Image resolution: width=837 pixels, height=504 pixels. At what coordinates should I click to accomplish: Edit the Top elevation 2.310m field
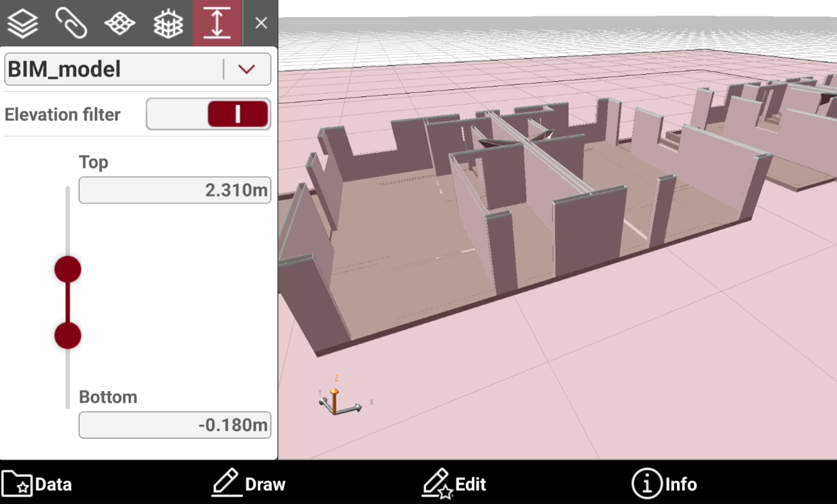coord(175,190)
